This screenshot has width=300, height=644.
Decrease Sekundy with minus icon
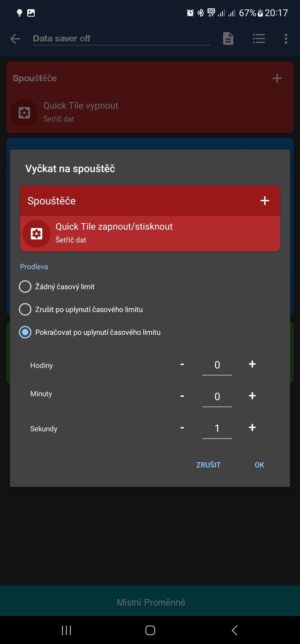coord(182,427)
